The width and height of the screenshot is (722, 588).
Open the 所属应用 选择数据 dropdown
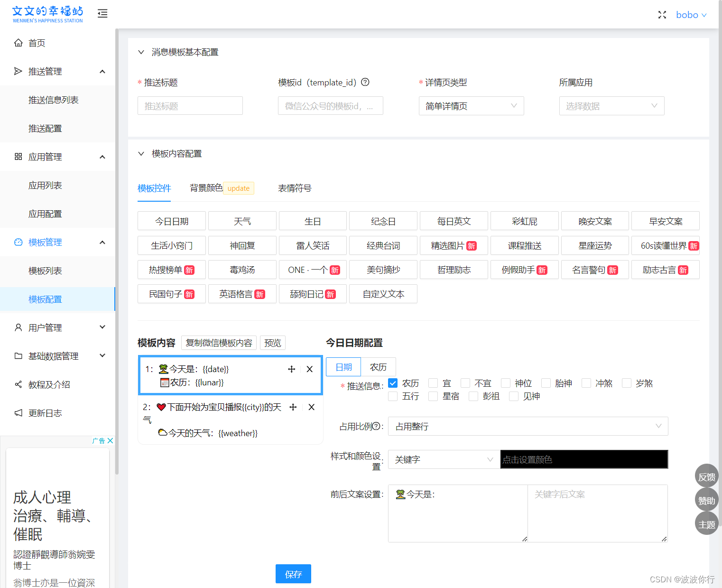[611, 106]
